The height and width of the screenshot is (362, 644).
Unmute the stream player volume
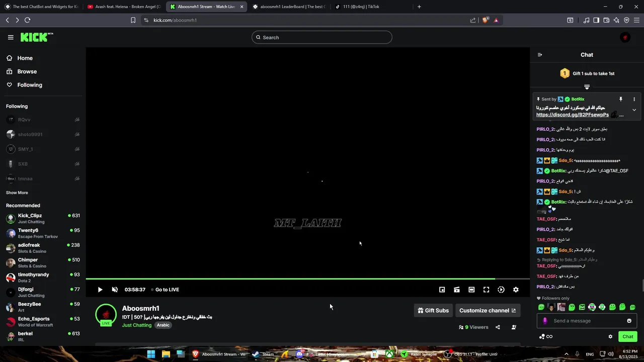(x=115, y=290)
